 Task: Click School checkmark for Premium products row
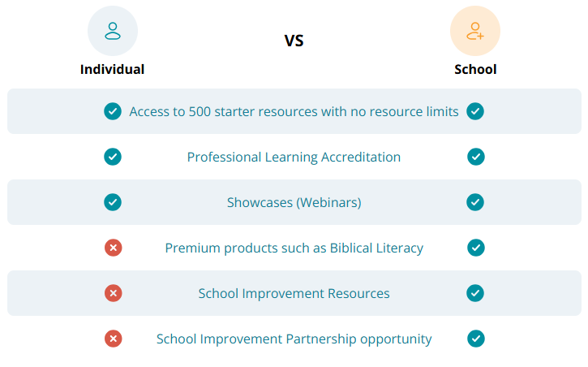click(x=476, y=248)
